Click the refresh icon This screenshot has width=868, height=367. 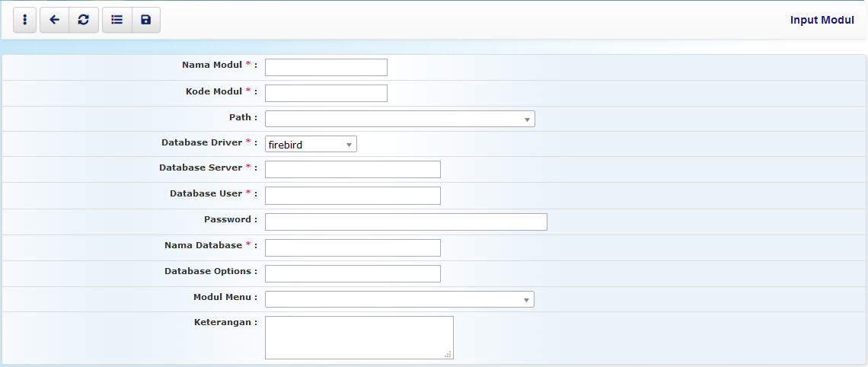pyautogui.click(x=84, y=20)
